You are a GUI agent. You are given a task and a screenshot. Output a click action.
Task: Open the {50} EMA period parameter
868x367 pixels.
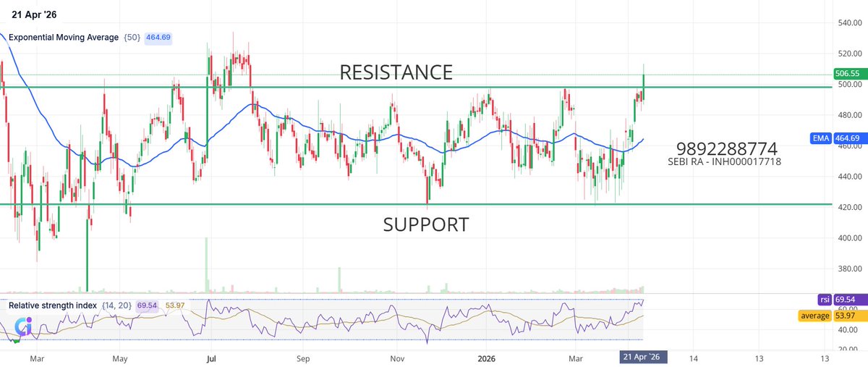[132, 37]
